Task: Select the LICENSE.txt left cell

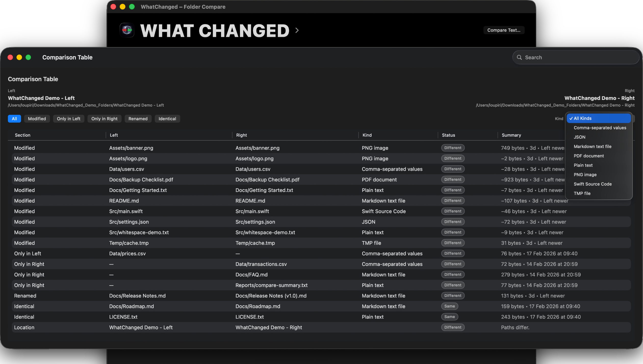Action: click(x=123, y=317)
